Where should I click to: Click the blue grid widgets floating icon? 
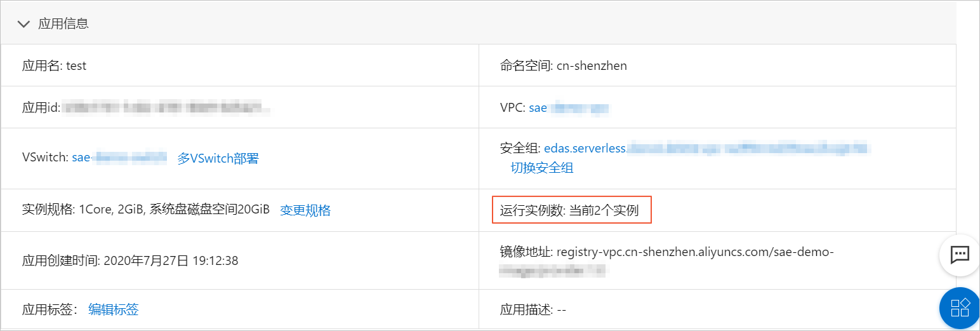point(959,308)
